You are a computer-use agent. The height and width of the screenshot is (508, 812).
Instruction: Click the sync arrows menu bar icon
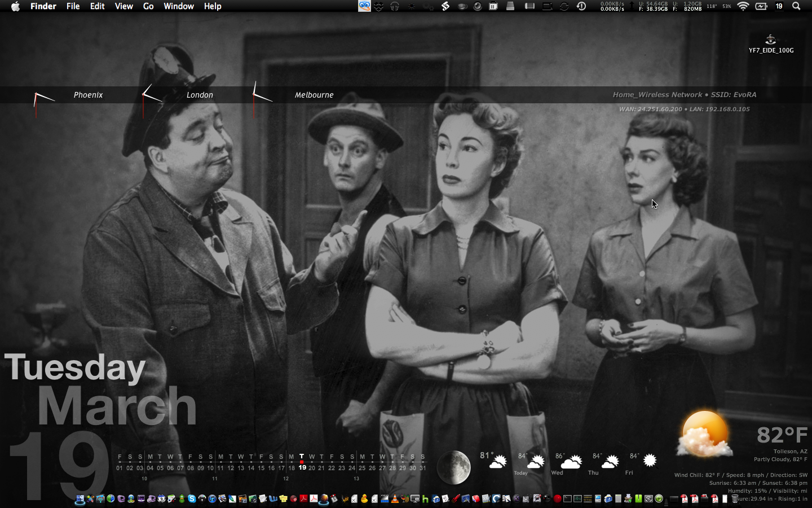tap(564, 6)
